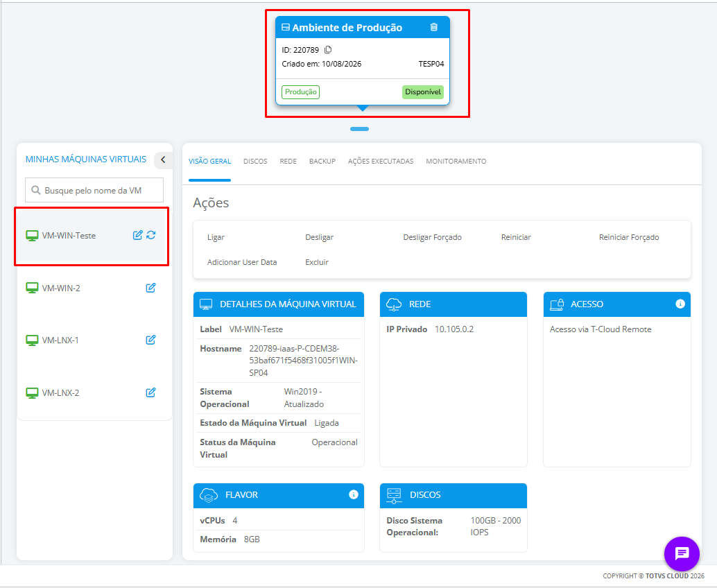Image resolution: width=717 pixels, height=588 pixels.
Task: Open the Rede tab
Action: [288, 162]
